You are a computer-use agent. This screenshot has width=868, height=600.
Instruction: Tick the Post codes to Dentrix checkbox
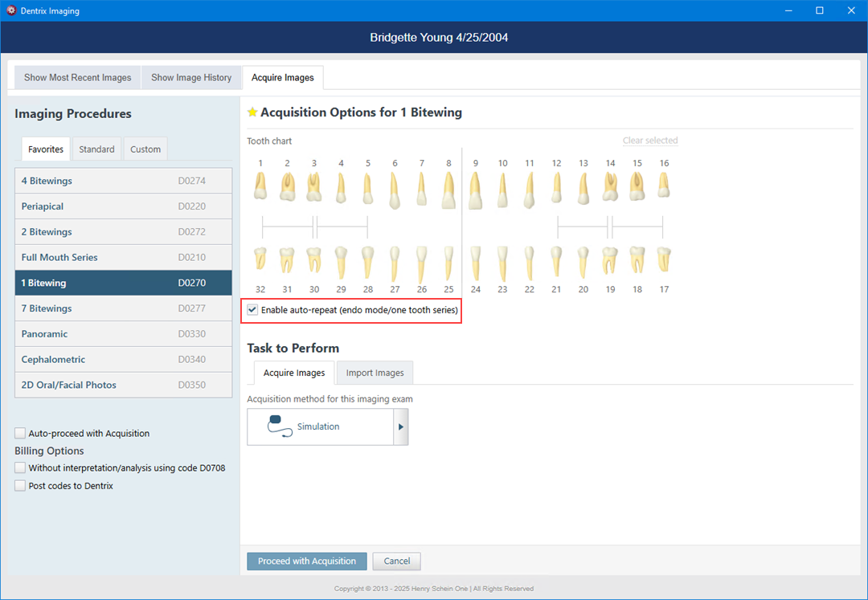20,485
